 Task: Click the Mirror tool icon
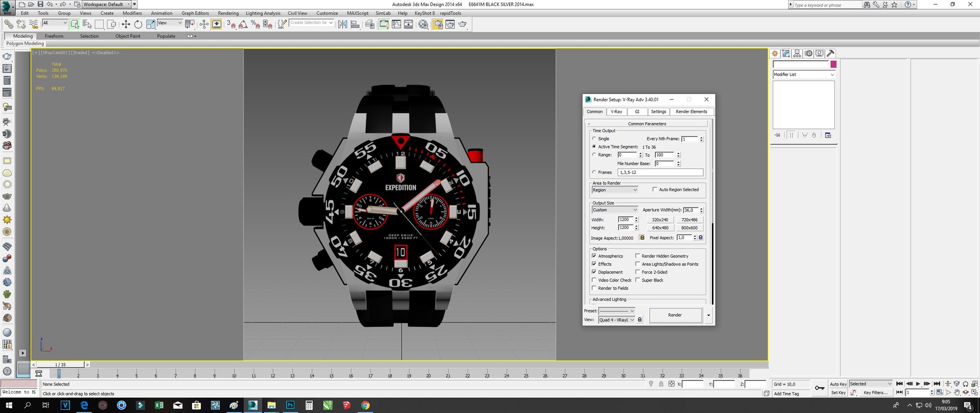click(342, 24)
